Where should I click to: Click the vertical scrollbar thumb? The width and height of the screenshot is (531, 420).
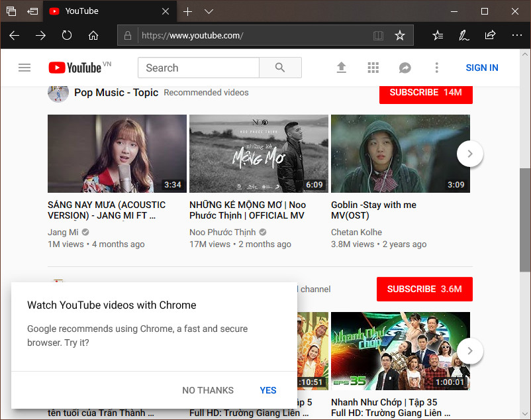[x=524, y=219]
